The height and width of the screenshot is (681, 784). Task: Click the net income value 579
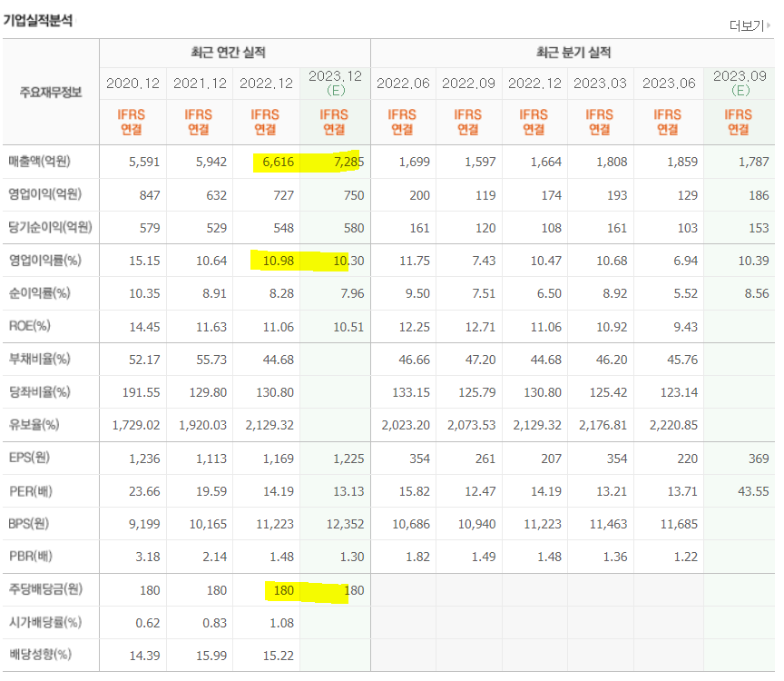[150, 228]
